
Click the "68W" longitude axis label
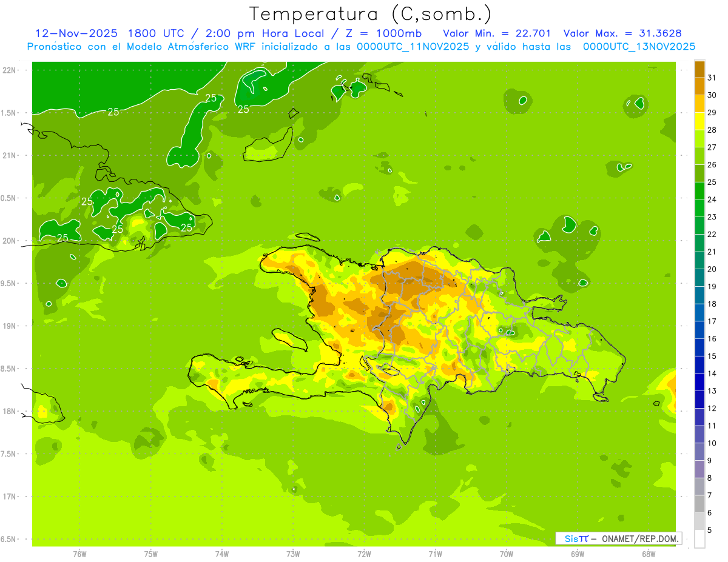649,554
